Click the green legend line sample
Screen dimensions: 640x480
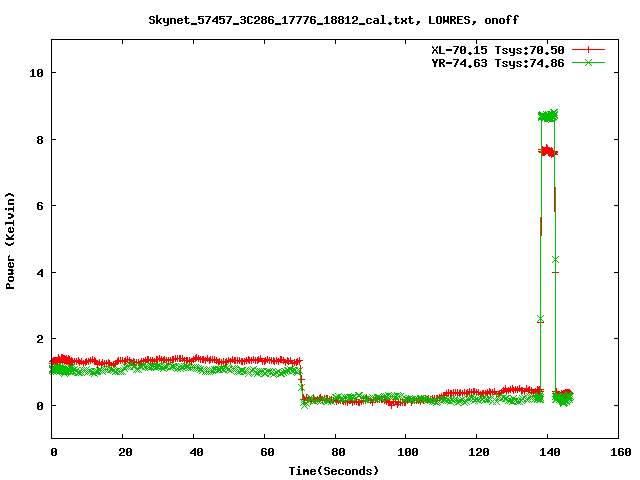588,62
